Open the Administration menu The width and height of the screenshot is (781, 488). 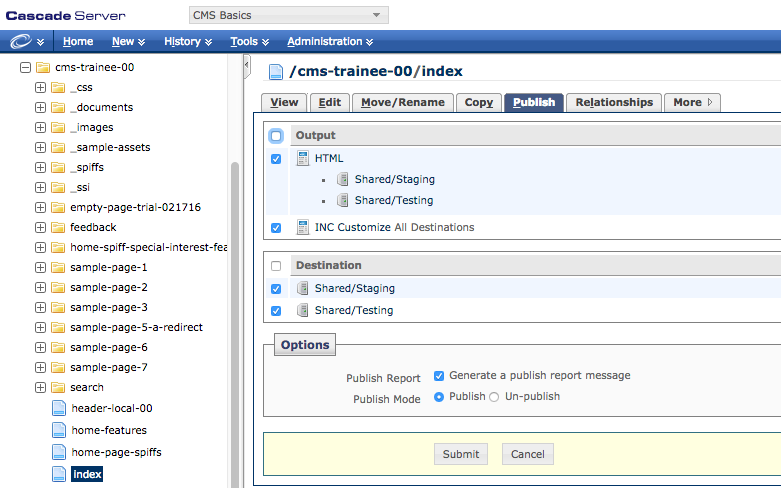330,41
